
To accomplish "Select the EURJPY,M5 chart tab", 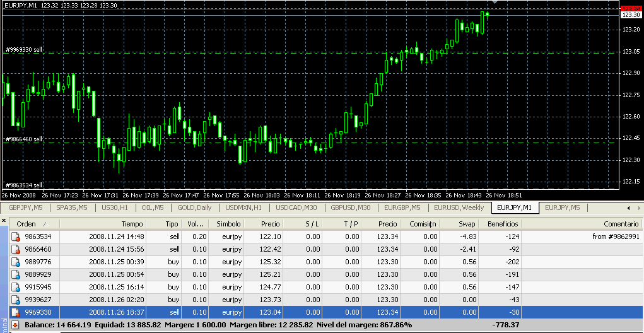I will click(564, 207).
